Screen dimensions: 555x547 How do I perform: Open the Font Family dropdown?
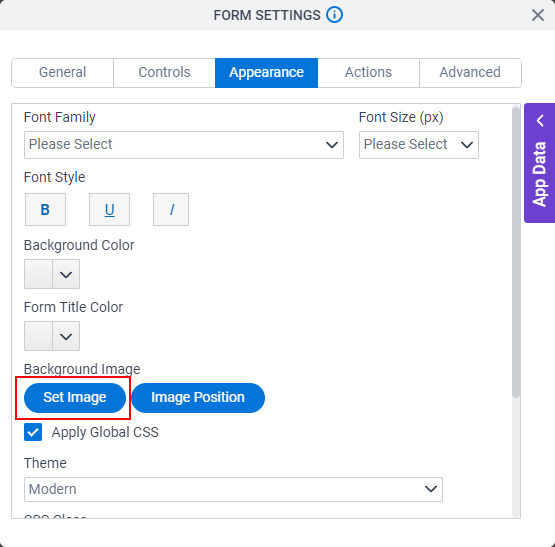(x=184, y=145)
